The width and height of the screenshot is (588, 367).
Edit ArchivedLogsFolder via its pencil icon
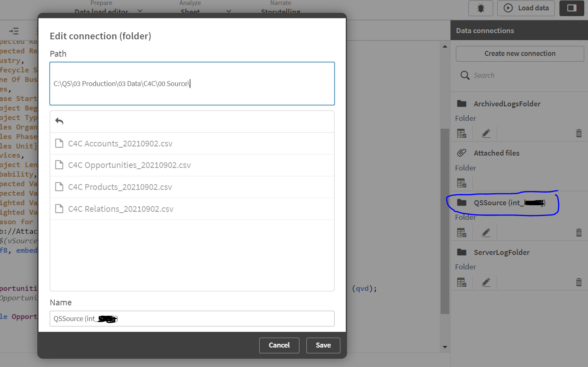pyautogui.click(x=485, y=133)
